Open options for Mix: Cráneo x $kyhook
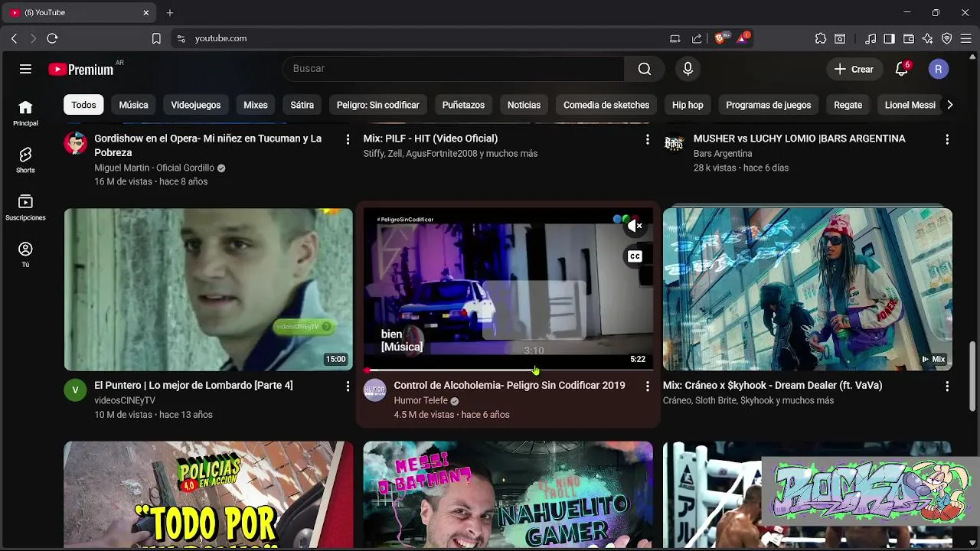Image resolution: width=980 pixels, height=551 pixels. (947, 386)
